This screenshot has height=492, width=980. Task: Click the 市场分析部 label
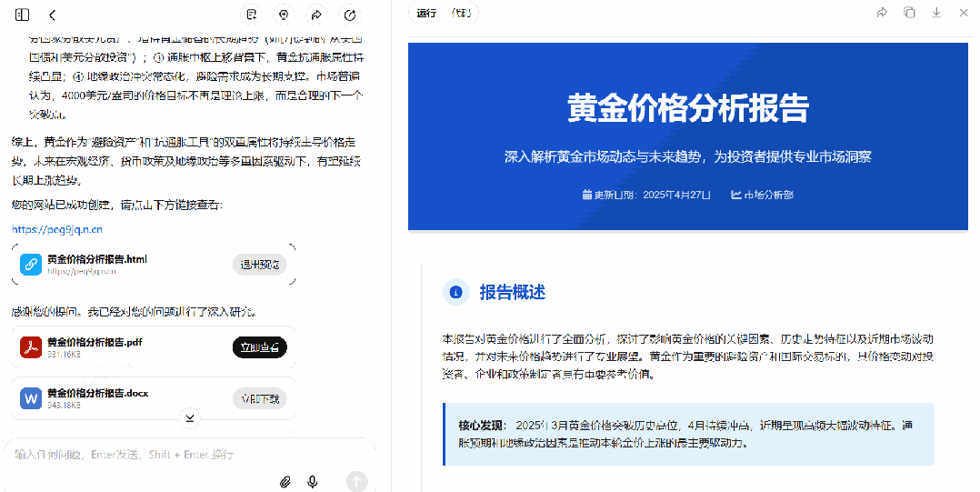click(x=769, y=195)
